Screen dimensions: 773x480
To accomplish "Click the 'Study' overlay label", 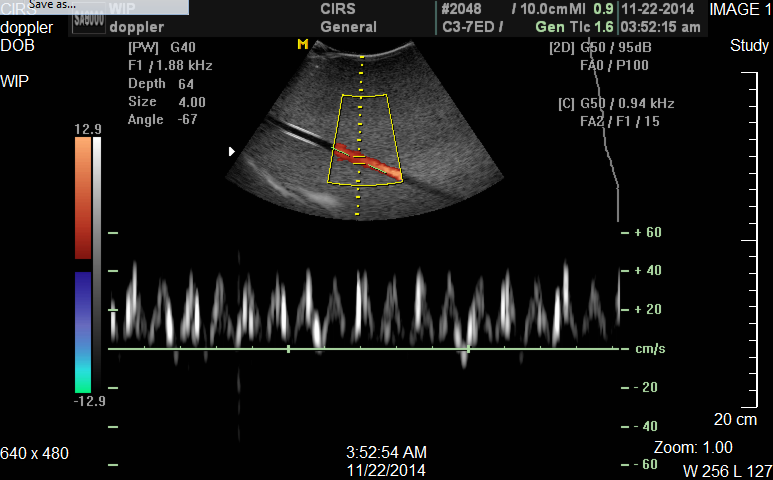I will pyautogui.click(x=749, y=46).
